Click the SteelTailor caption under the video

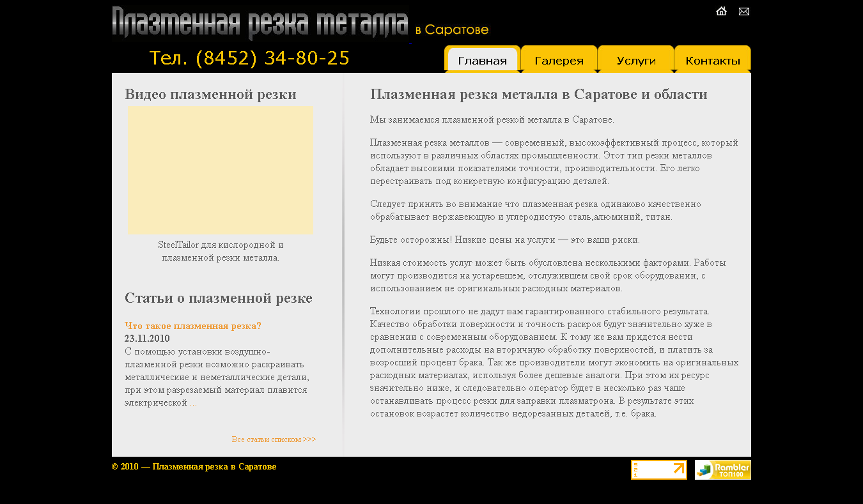(220, 250)
